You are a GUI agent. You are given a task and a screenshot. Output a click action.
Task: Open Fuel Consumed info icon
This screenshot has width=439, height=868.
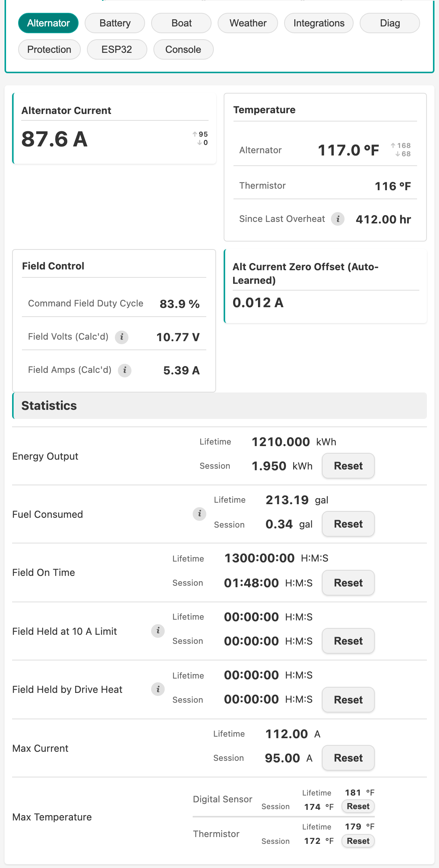coord(199,514)
